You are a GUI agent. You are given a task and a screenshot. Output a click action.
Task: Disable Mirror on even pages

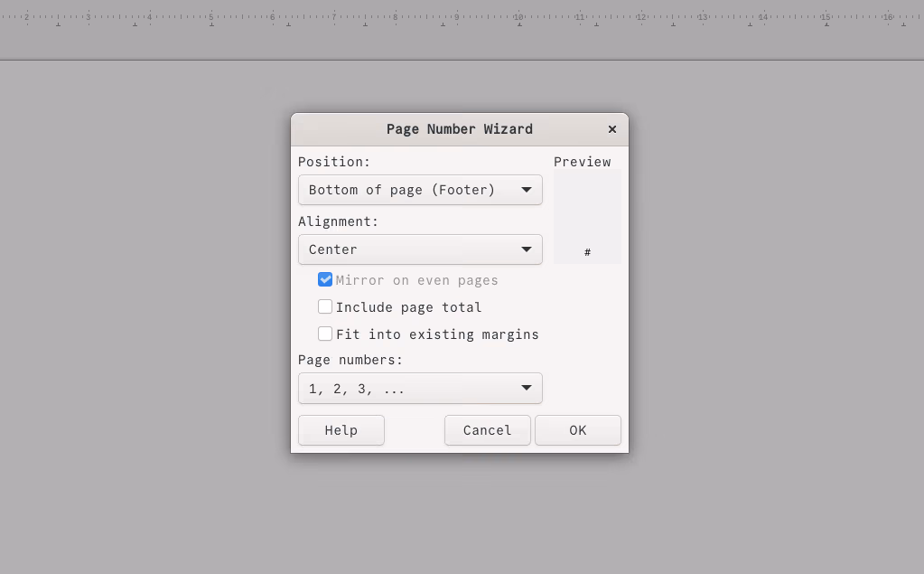click(325, 279)
